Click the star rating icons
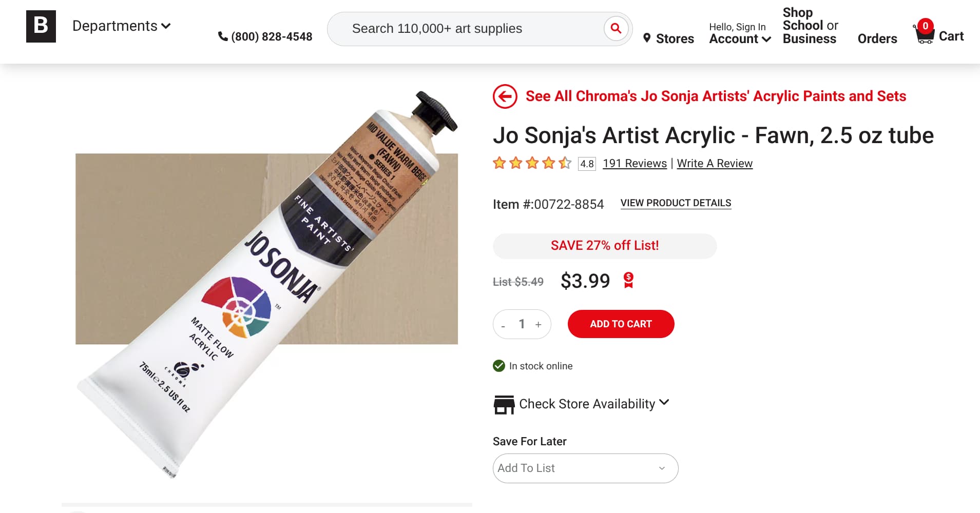980x513 pixels. click(532, 163)
